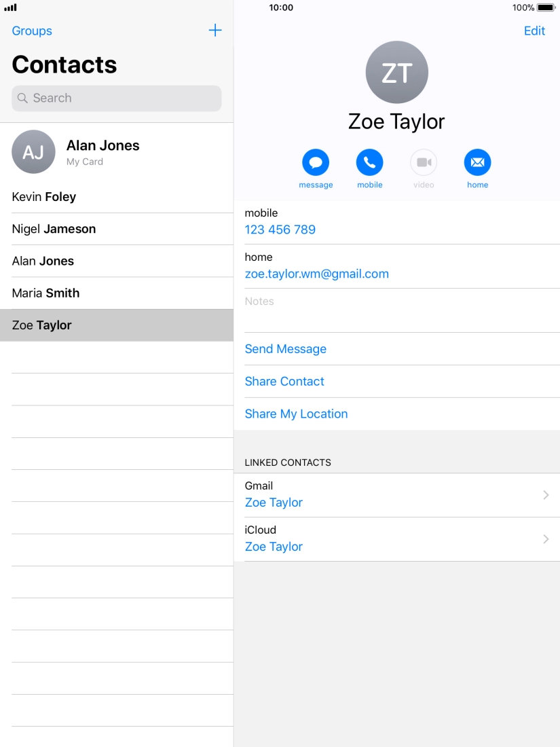The image size is (560, 747).
Task: Focus the contacts Search field
Action: tap(117, 98)
